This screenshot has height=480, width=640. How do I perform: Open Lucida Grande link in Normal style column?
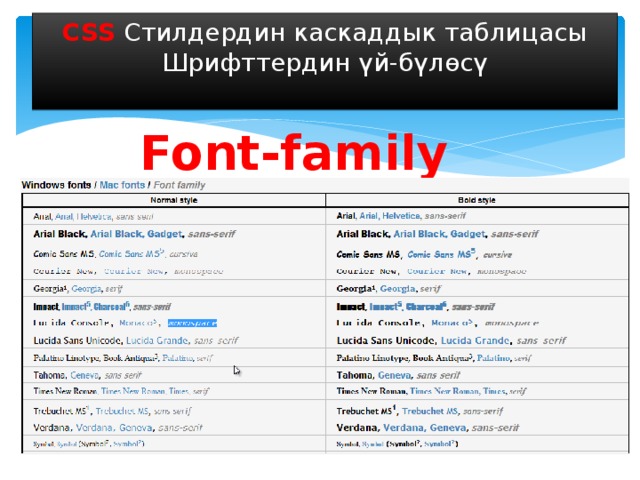click(157, 341)
